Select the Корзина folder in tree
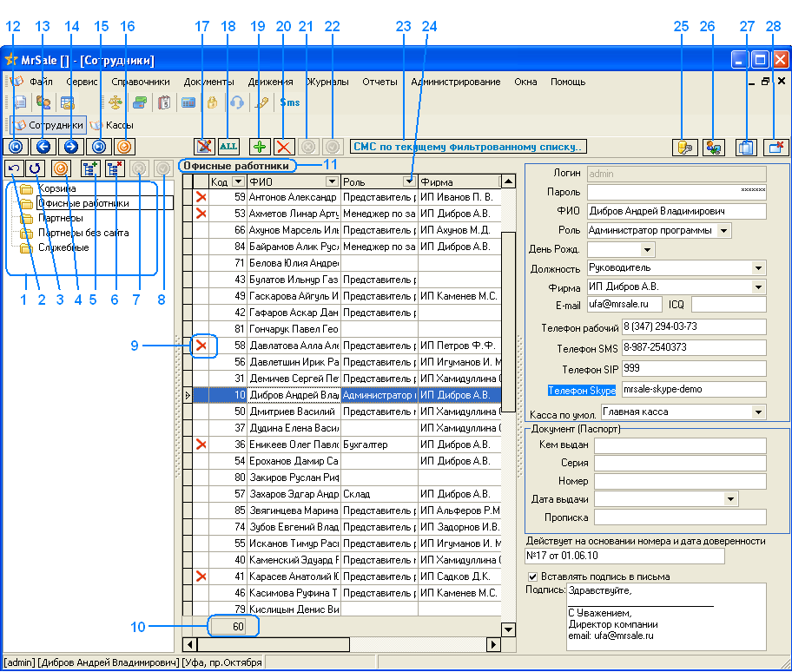792x672 pixels. coord(57,188)
